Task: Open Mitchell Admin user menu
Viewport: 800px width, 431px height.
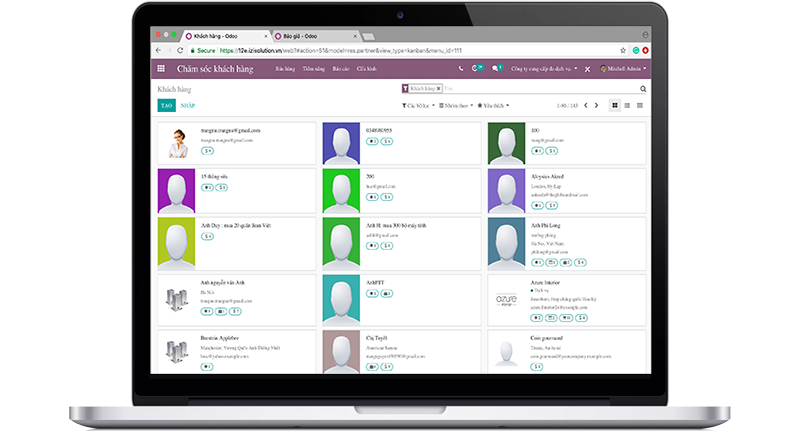Action: point(623,69)
